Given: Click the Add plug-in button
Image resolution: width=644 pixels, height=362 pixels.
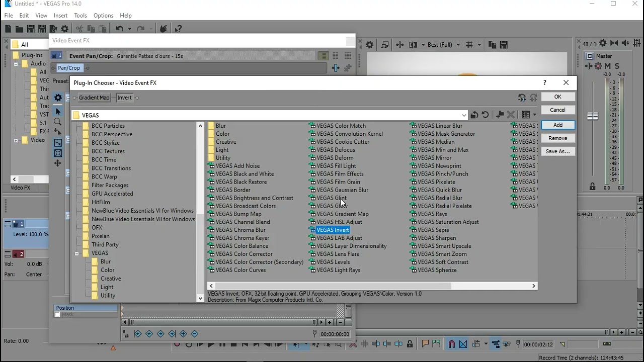Looking at the screenshot, I should pyautogui.click(x=557, y=125).
